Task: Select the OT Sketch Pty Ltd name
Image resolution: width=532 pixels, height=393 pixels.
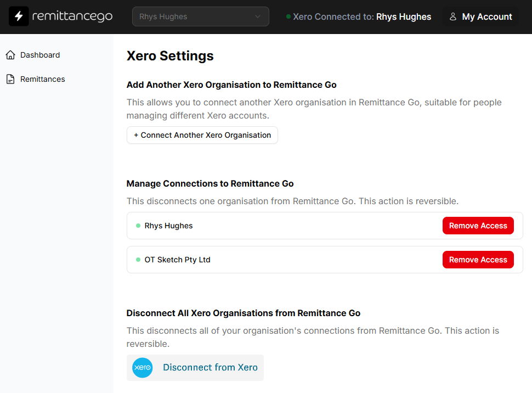Action: click(x=177, y=260)
